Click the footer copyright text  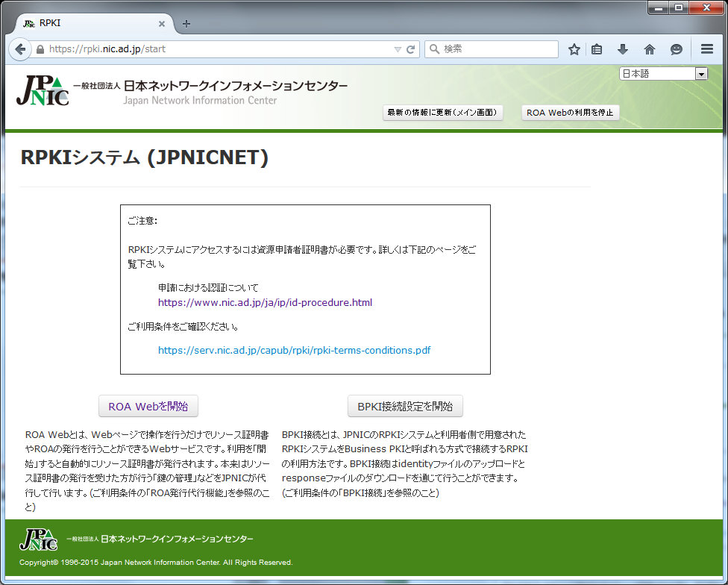(156, 563)
